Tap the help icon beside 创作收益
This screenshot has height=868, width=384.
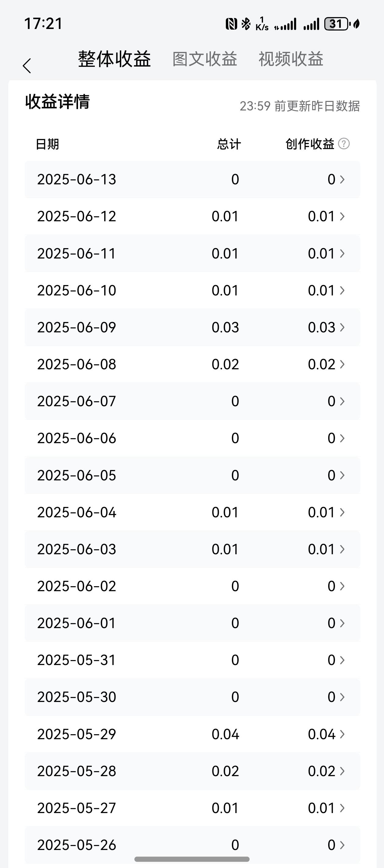pyautogui.click(x=343, y=144)
